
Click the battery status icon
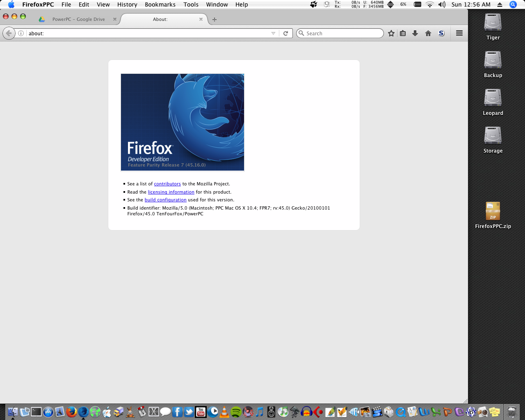pos(418,5)
